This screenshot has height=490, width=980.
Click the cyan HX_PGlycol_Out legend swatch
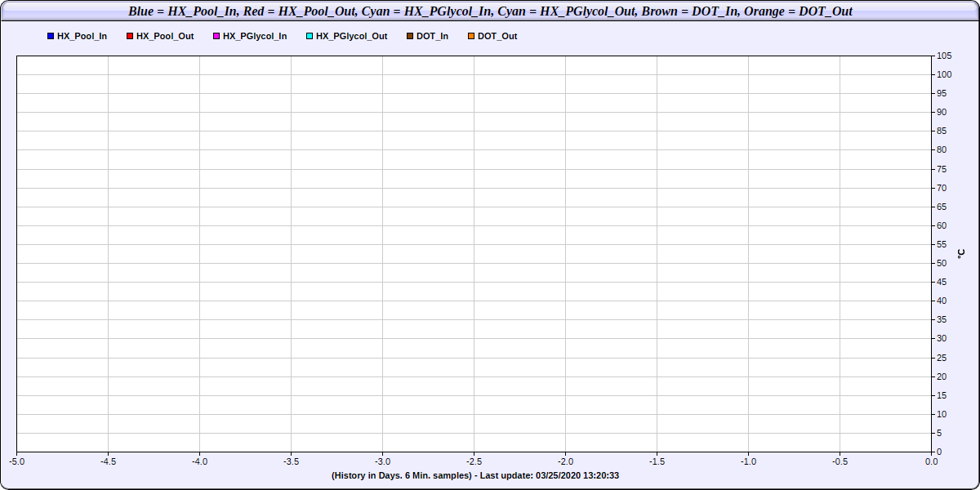tap(310, 36)
